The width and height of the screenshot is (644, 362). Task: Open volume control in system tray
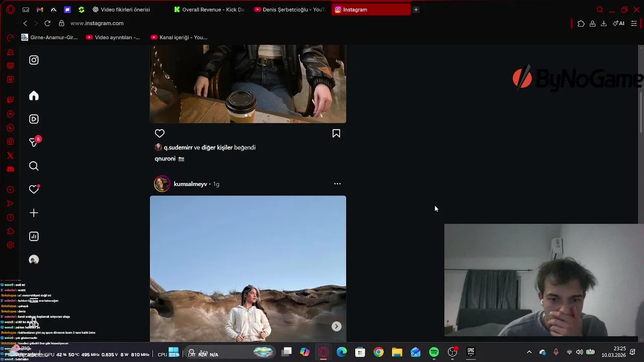[580, 352]
